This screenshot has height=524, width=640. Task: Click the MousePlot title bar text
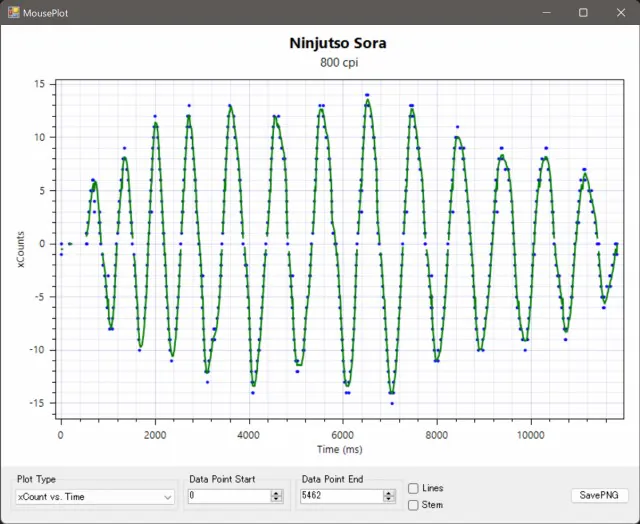46,13
